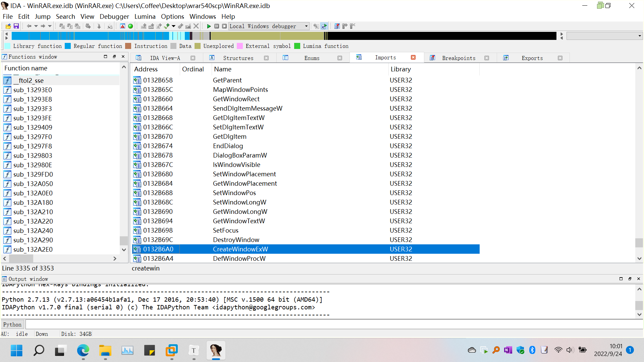
Task: Click the Open file toolbar icon
Action: 8,26
